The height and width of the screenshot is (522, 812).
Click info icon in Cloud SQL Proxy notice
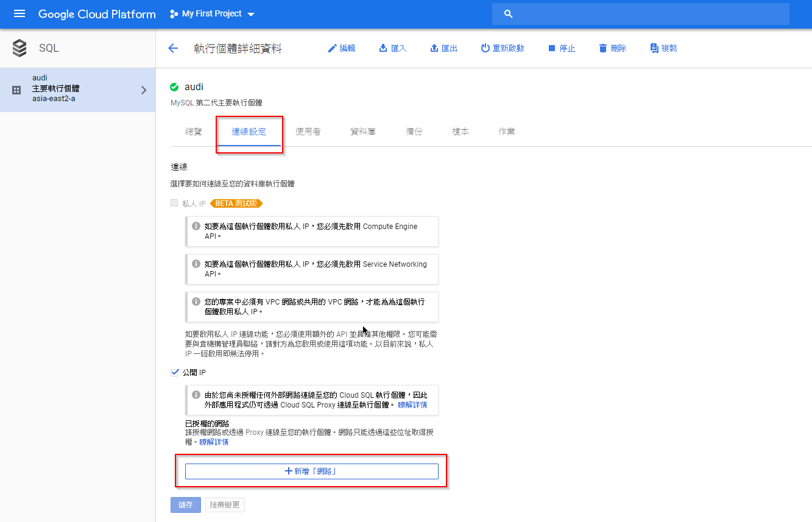tap(196, 395)
